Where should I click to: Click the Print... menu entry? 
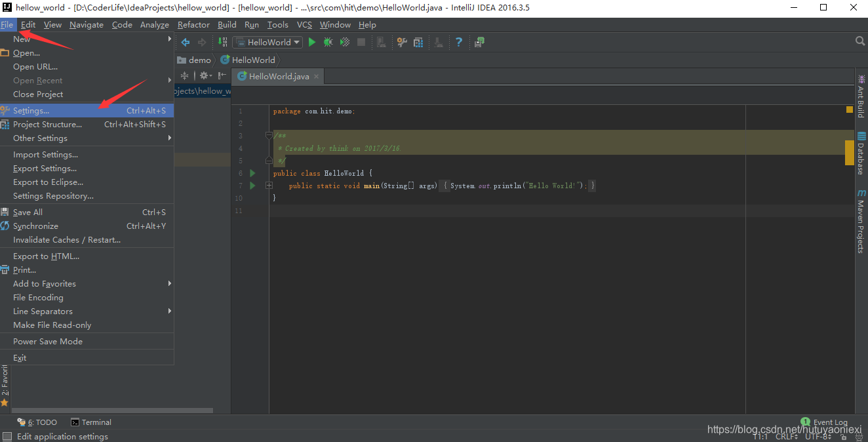pyautogui.click(x=87, y=270)
